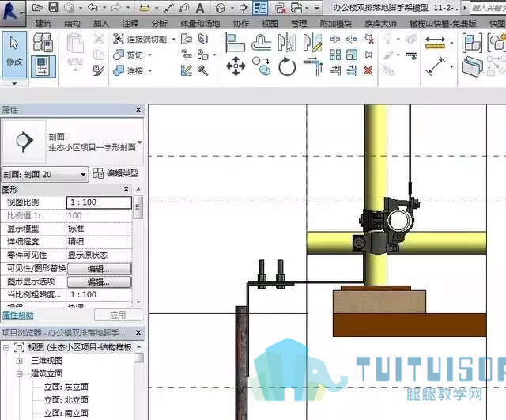The height and width of the screenshot is (420, 506).
Task: Open the 剪切 dropdown arrow
Action: pyautogui.click(x=150, y=55)
